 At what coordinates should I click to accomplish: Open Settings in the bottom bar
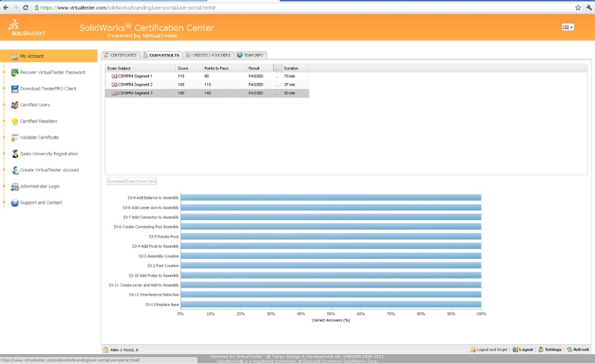coord(550,350)
